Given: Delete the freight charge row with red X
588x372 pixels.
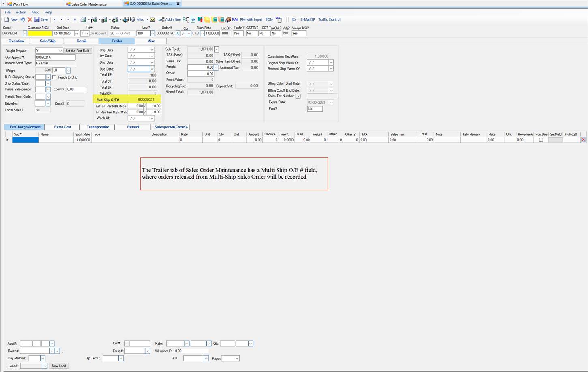Looking at the screenshot, I should pyautogui.click(x=583, y=140).
